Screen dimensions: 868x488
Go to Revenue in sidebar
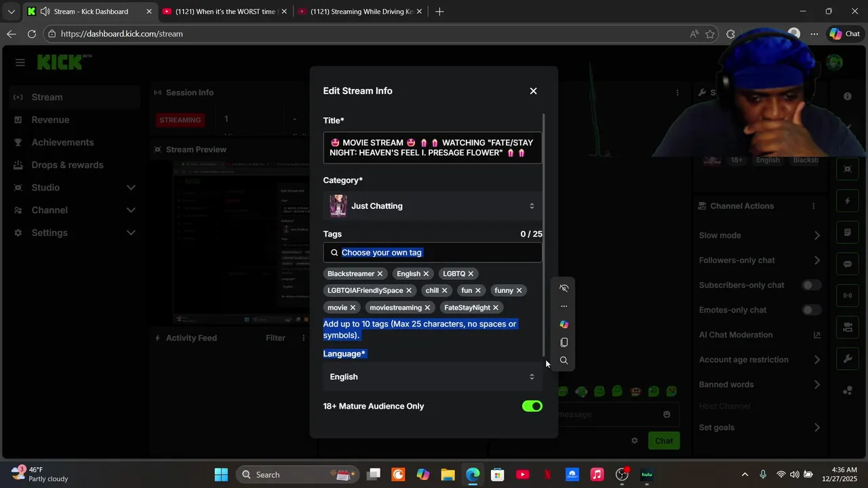pos(75,120)
